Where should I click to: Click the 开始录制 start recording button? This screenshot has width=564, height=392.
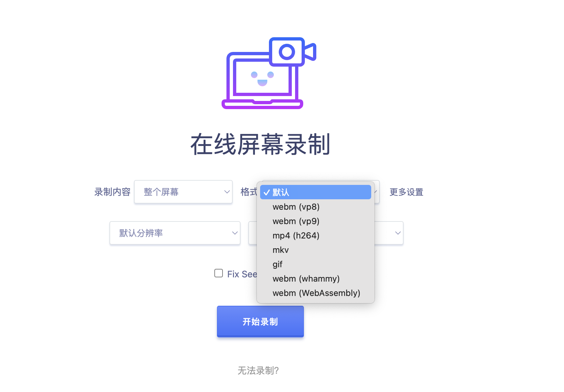click(260, 321)
